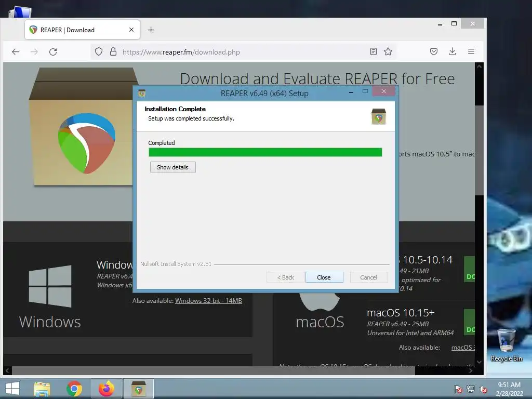This screenshot has height=399, width=532.
Task: Minimize the REAPER setup window
Action: pyautogui.click(x=351, y=92)
